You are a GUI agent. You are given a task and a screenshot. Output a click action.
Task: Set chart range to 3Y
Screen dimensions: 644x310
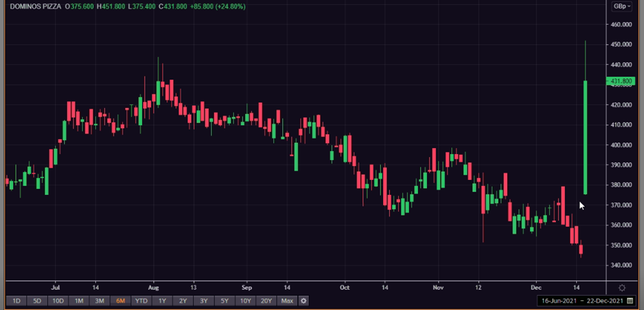click(x=203, y=301)
